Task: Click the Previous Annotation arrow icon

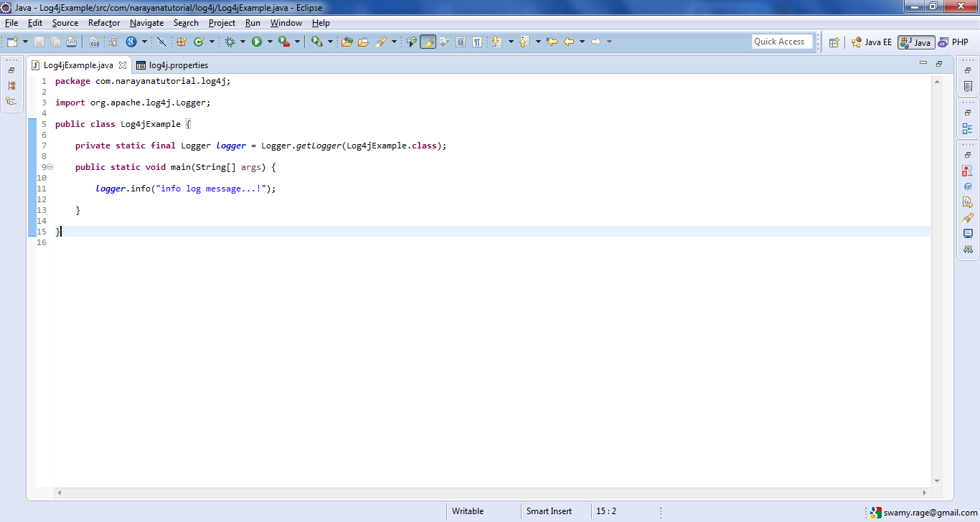Action: 524,42
